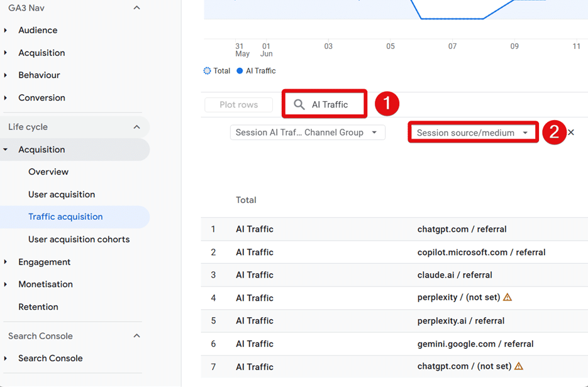588x387 pixels.
Task: Toggle the AI Traffic legend dot
Action: point(240,71)
